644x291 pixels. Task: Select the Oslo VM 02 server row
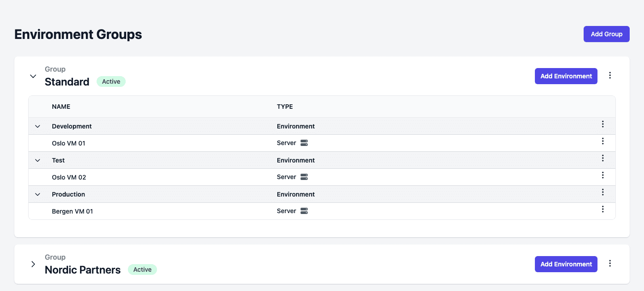click(x=322, y=177)
